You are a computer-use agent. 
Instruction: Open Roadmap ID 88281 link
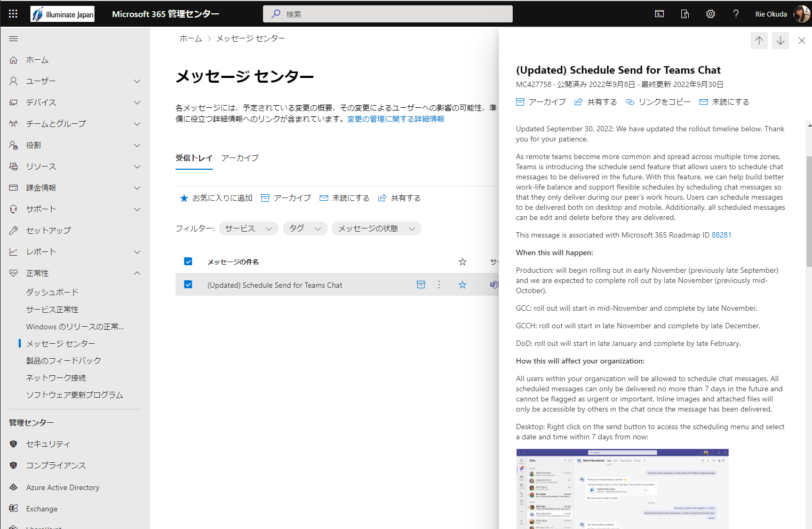721,235
